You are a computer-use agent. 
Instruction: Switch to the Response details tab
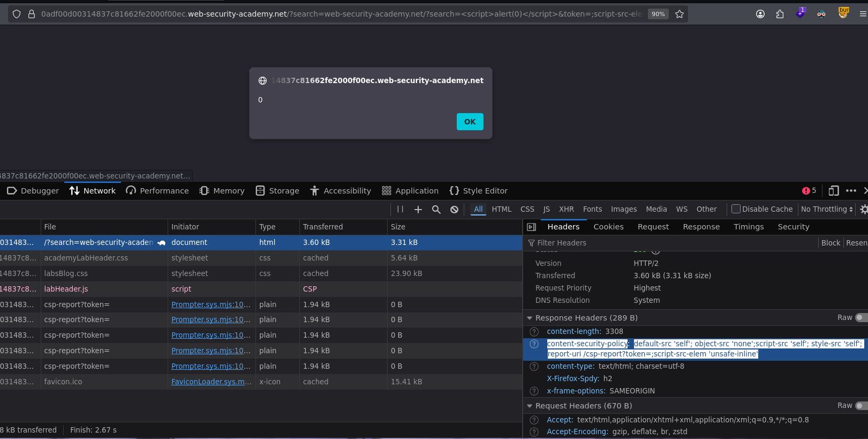(701, 227)
